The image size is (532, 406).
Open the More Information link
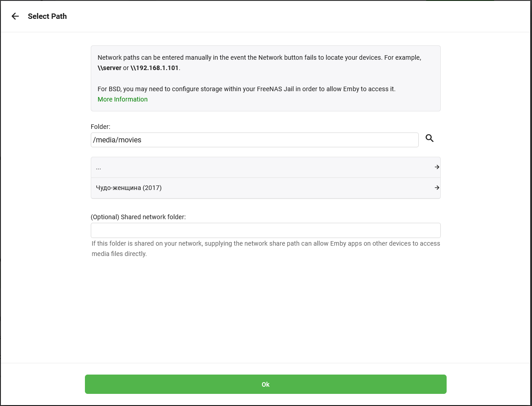click(123, 99)
